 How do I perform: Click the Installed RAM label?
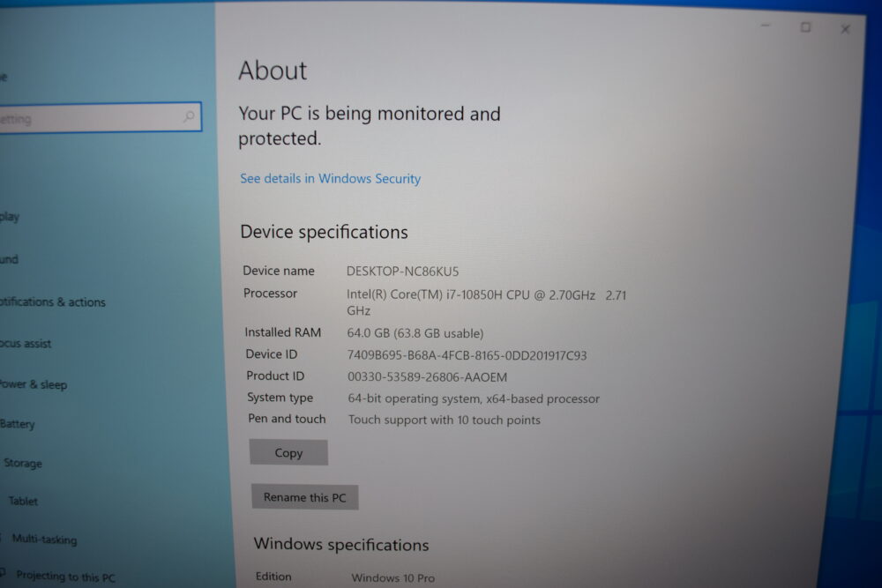(283, 332)
